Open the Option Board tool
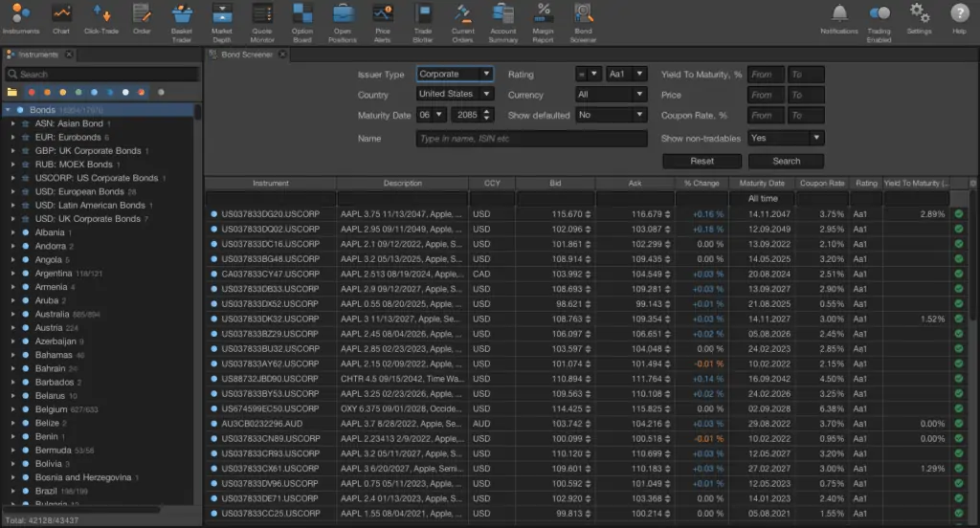The height and width of the screenshot is (528, 980). pyautogui.click(x=302, y=23)
